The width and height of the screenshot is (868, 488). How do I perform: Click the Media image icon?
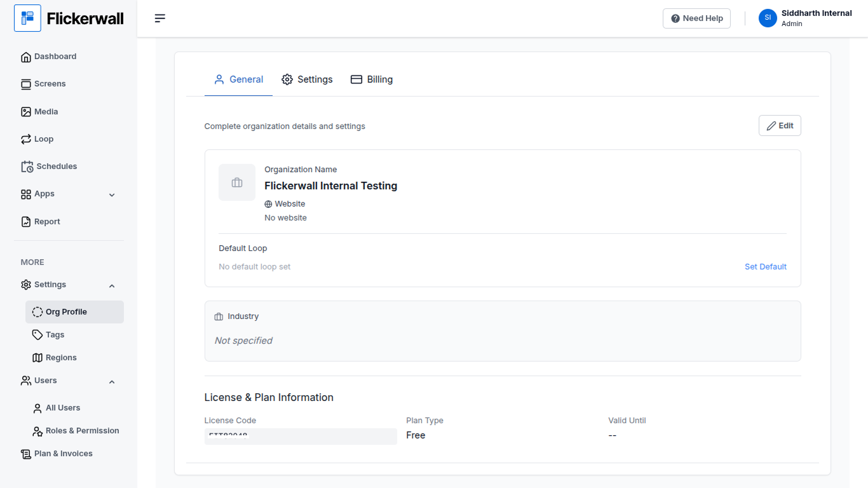(26, 112)
